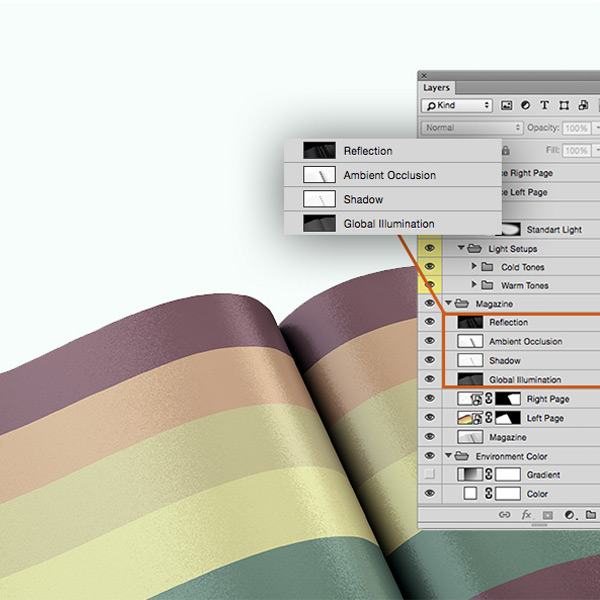Screen dimensions: 600x600
Task: Click Magazine layer thumbnail below Left Page
Action: coord(470,437)
